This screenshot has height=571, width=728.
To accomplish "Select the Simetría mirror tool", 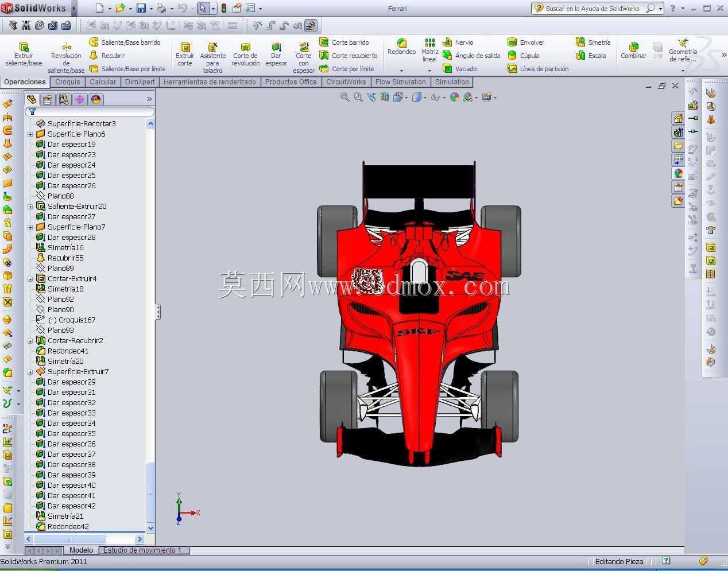I will pos(593,42).
